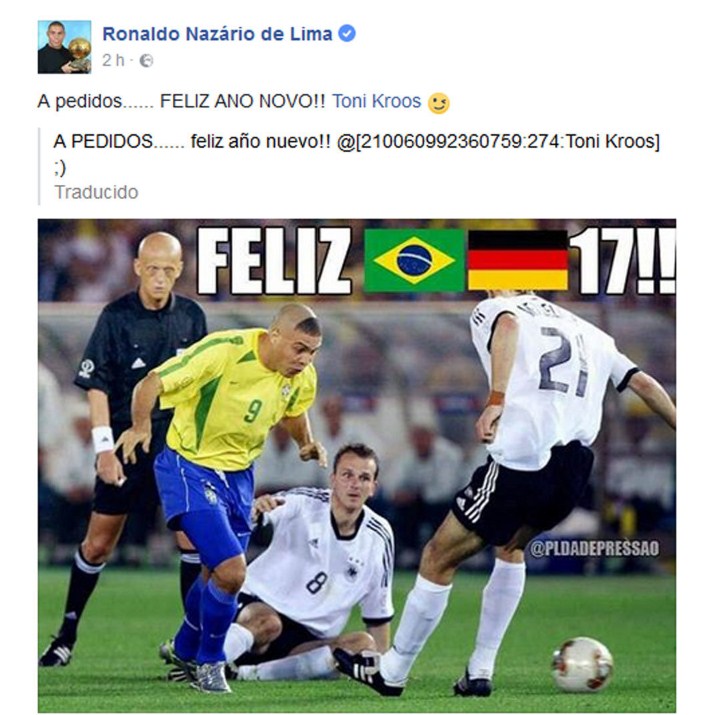Open the tagged Toni Kroos profile link
Screen dimensions: 723x715
click(x=376, y=101)
